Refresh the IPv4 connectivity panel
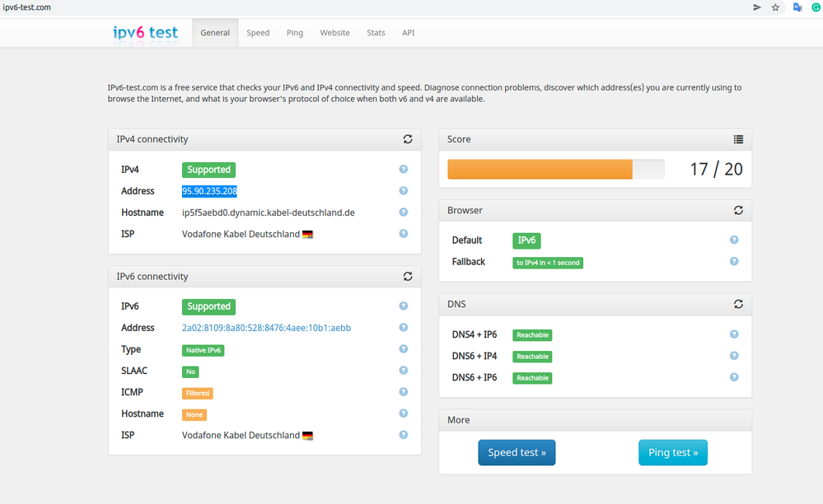 pos(408,140)
